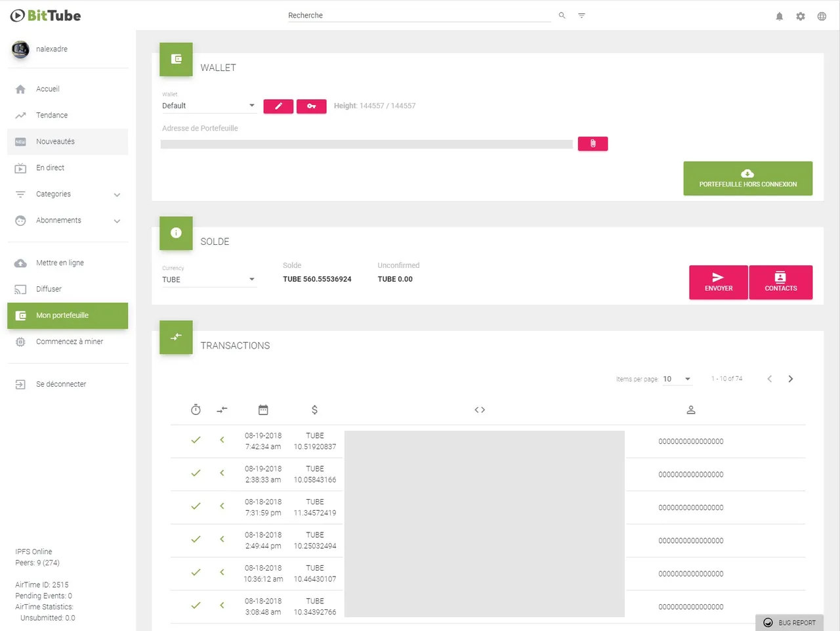Open notifications bell icon
This screenshot has width=840, height=631.
780,16
